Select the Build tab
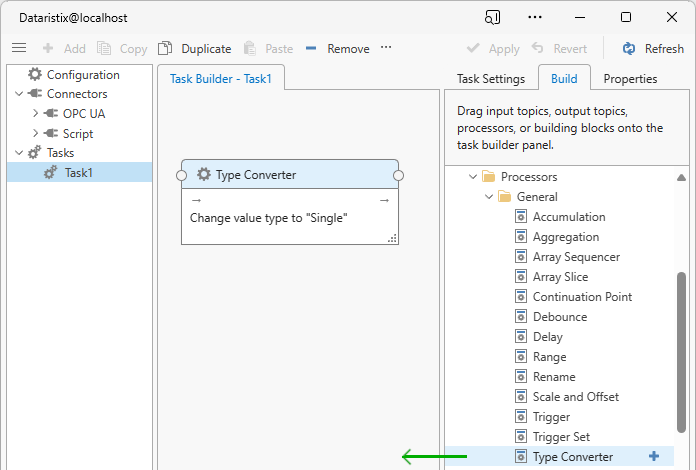 (x=564, y=78)
